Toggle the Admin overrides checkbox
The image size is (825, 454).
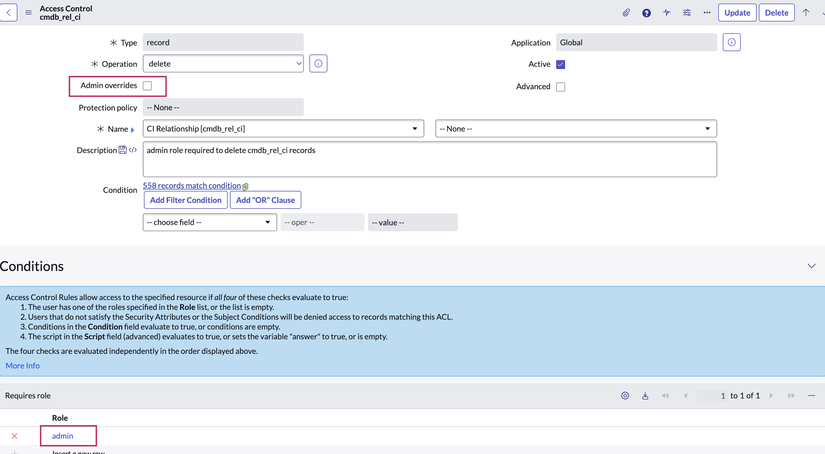tap(147, 86)
